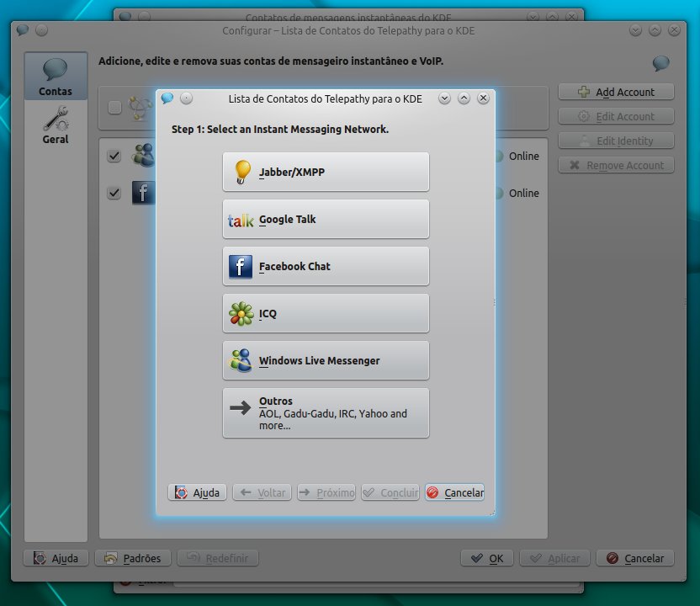Minimize the wizard dialog
Screen dimensions: 700x606
[x=444, y=98]
